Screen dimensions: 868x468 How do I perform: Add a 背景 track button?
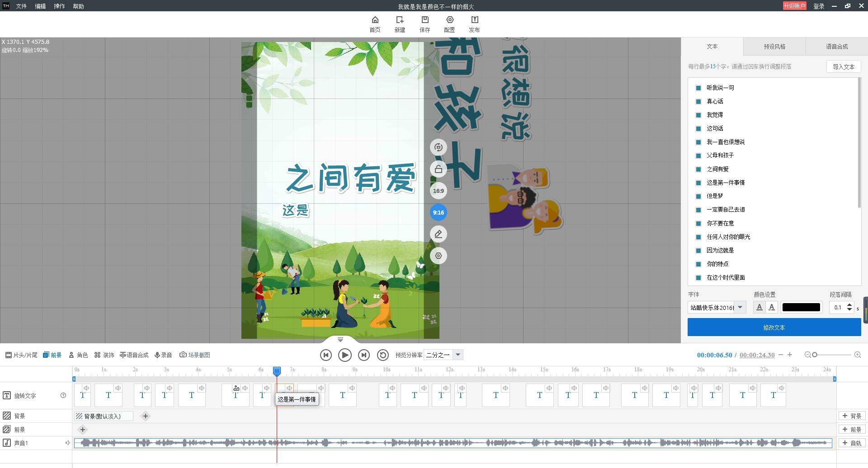tap(852, 416)
